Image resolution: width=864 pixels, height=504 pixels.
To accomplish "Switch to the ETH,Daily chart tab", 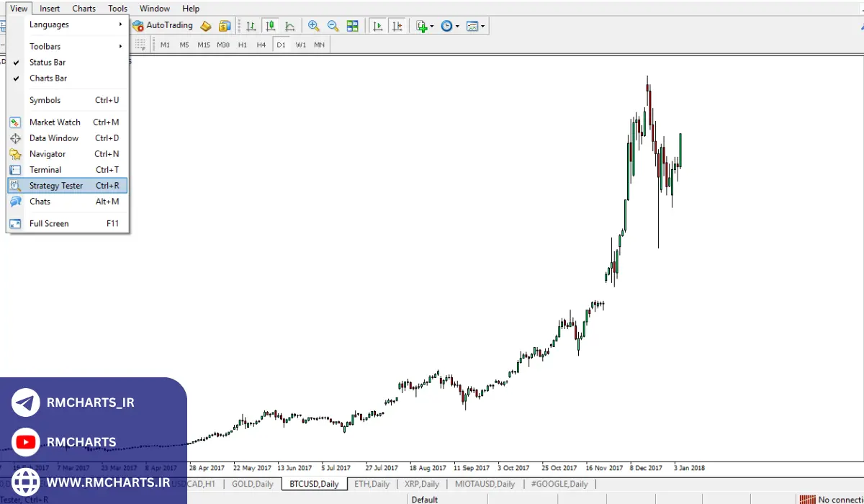I will 372,484.
